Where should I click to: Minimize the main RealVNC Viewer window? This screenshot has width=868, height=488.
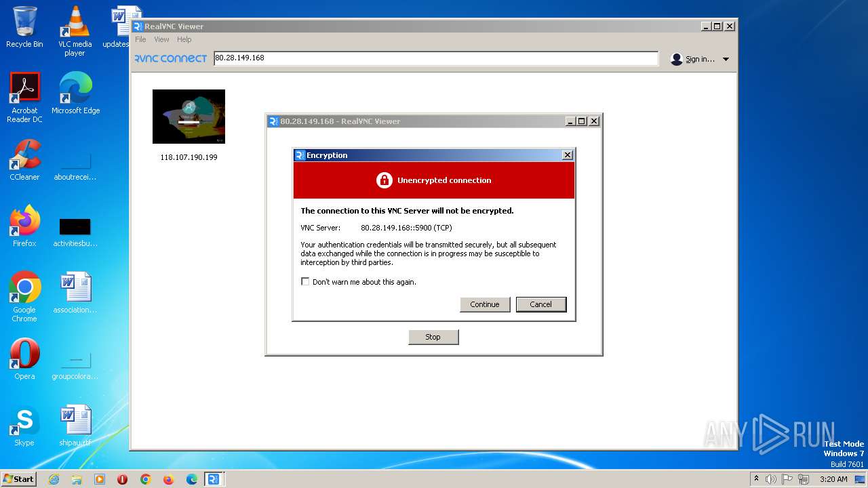[706, 26]
